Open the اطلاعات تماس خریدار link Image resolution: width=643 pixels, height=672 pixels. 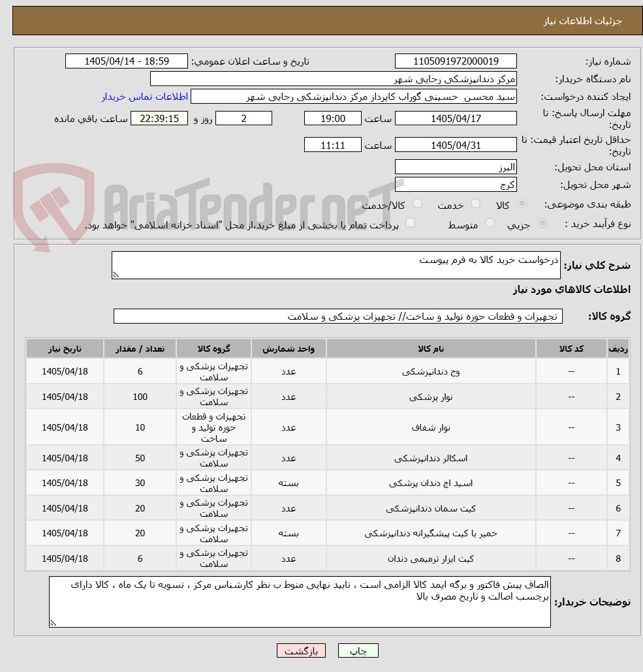144,97
